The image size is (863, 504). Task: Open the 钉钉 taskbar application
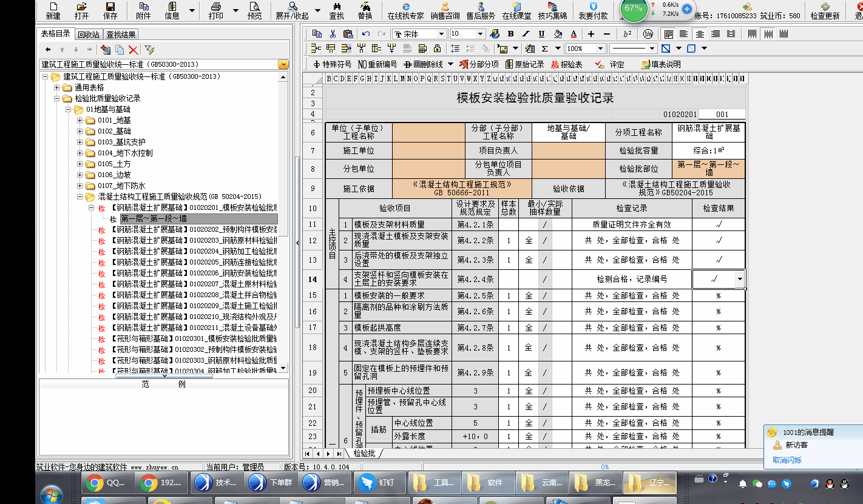point(379,483)
